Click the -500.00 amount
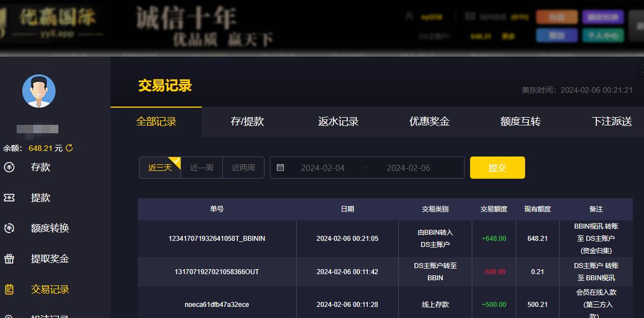 [494, 271]
